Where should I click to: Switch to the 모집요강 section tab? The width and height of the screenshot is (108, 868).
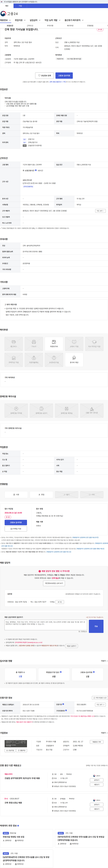(x=10, y=26)
